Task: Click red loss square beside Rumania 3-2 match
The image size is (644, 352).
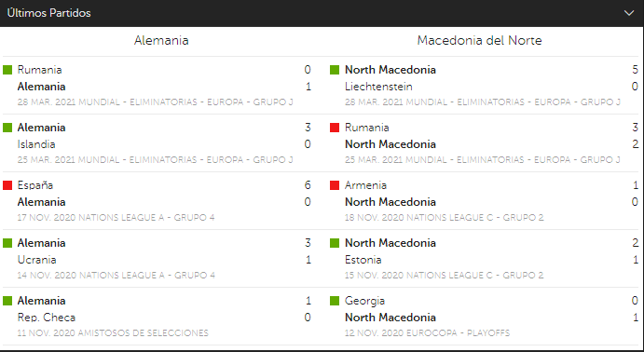Action: pos(335,128)
